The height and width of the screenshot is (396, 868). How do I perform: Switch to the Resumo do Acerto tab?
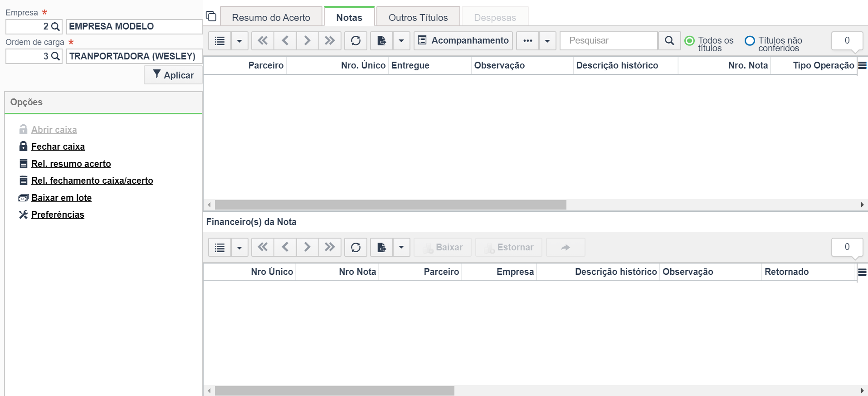click(x=271, y=17)
